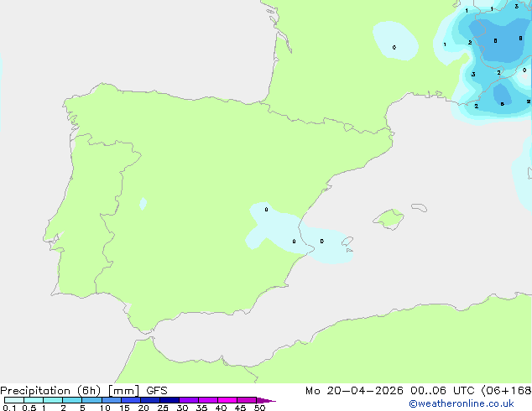Click the 'GFS' model label

coord(157,391)
